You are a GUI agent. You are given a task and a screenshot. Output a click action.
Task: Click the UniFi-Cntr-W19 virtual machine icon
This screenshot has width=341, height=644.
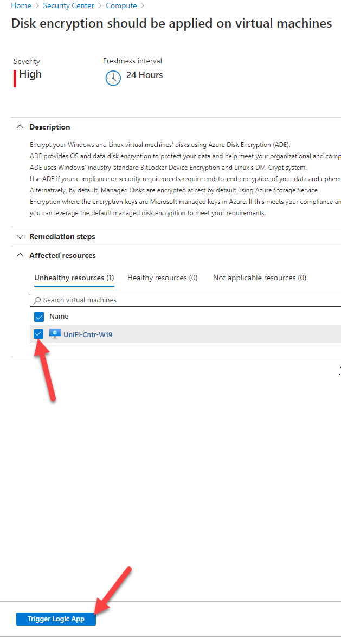(x=55, y=334)
